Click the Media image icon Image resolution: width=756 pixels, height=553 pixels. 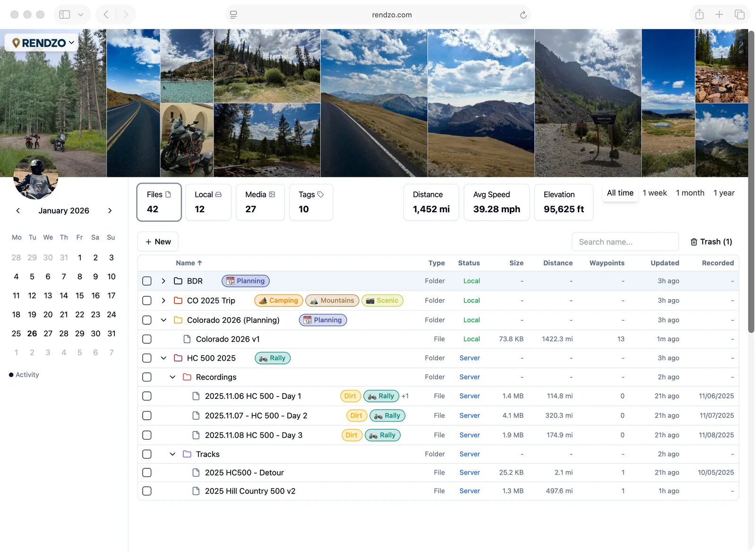pos(272,194)
